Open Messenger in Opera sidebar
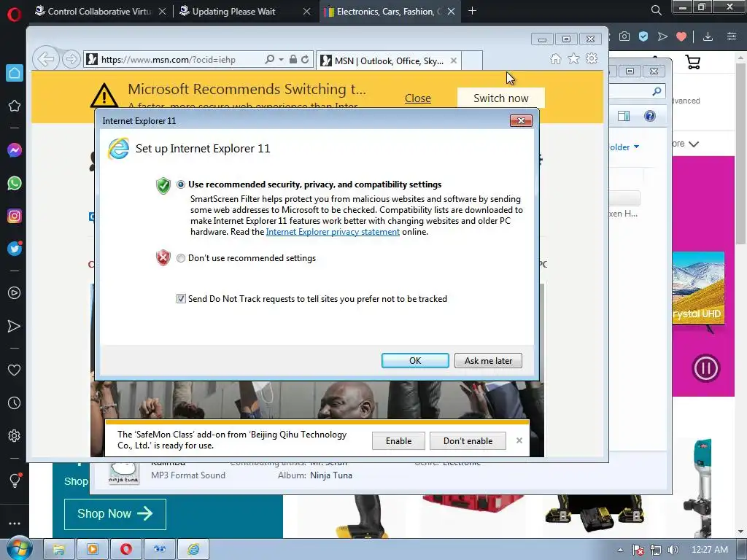The image size is (747, 560). coord(15,150)
